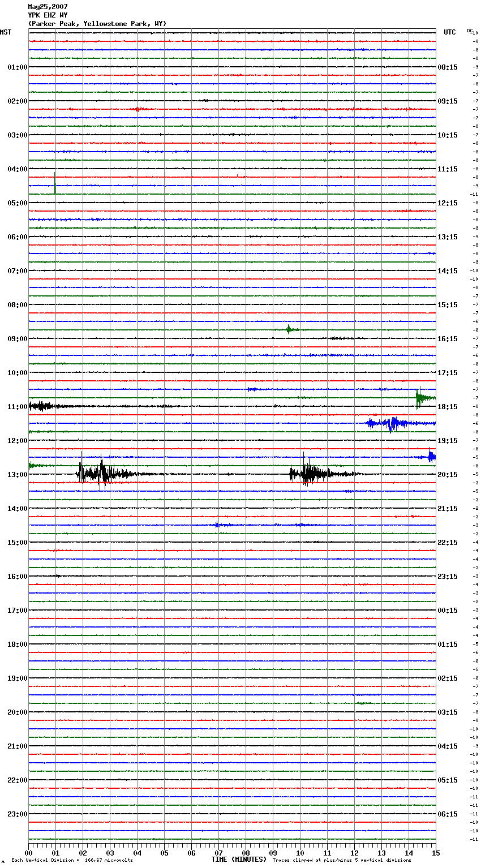Click the '00' minute axis tick label
Image resolution: width=481 pixels, height=868 pixels.
[x=29, y=853]
